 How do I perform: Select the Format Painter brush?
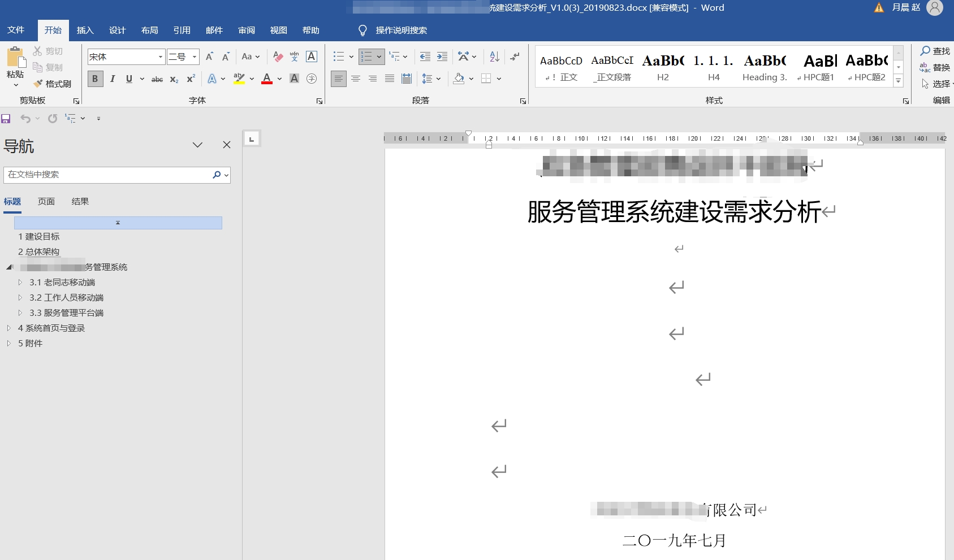pyautogui.click(x=38, y=84)
